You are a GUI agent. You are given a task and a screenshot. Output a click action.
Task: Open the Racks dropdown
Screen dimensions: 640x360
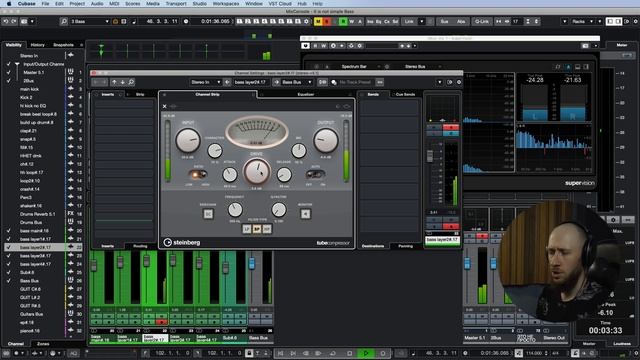[x=582, y=21]
